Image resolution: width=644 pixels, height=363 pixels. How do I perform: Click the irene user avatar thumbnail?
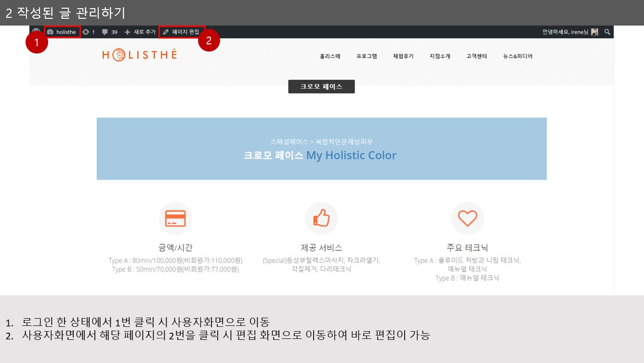coord(595,32)
